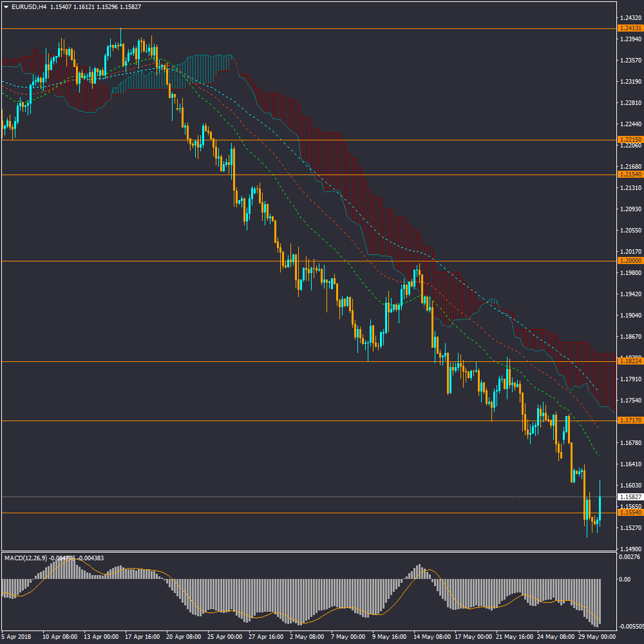Select the 1.18224 price level label

pyautogui.click(x=630, y=361)
